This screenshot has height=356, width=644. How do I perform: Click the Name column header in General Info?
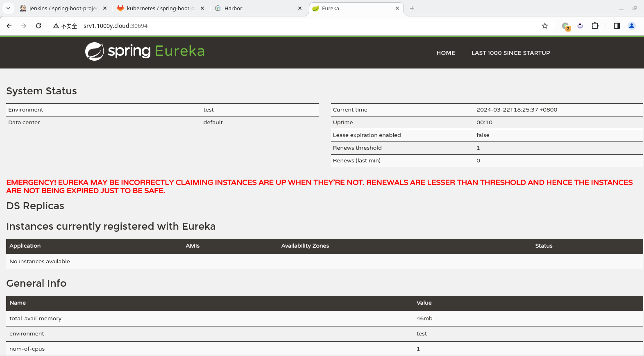click(18, 303)
